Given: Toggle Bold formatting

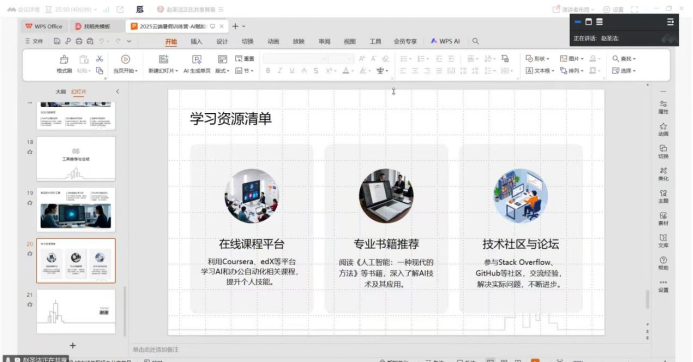Looking at the screenshot, I should 268,71.
